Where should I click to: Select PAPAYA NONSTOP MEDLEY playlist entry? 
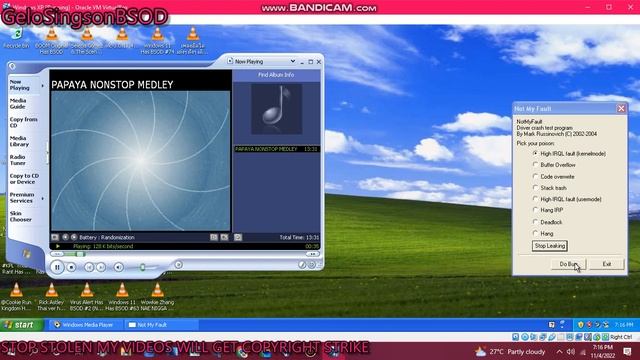(x=276, y=149)
